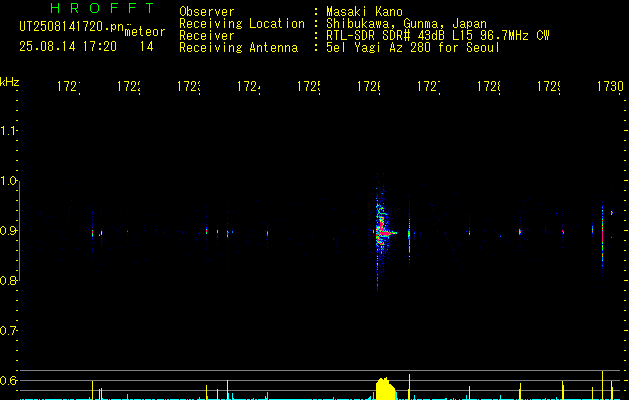Click the kHz axis unit label

10,82
